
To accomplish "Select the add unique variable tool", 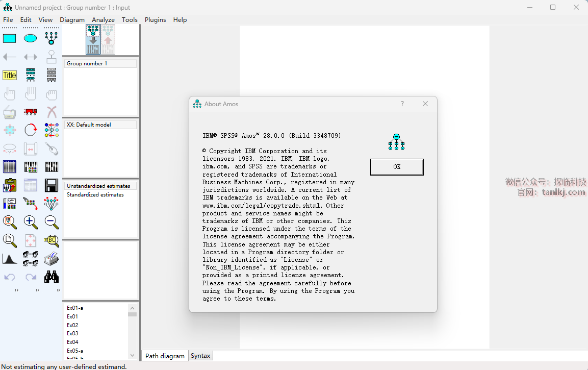I will tap(52, 57).
